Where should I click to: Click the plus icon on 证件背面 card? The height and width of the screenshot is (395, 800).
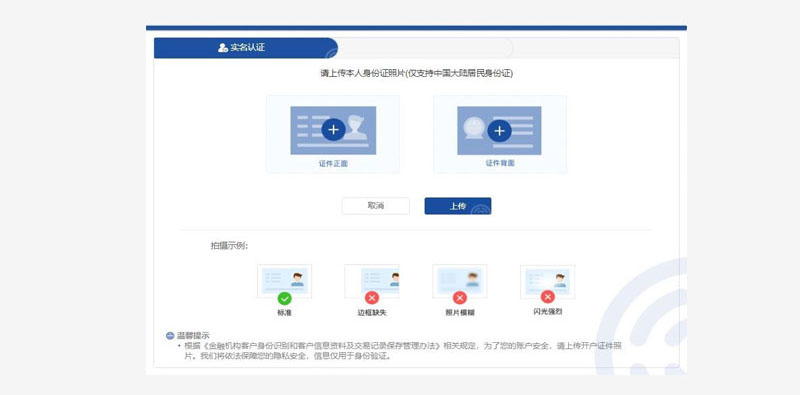click(499, 131)
